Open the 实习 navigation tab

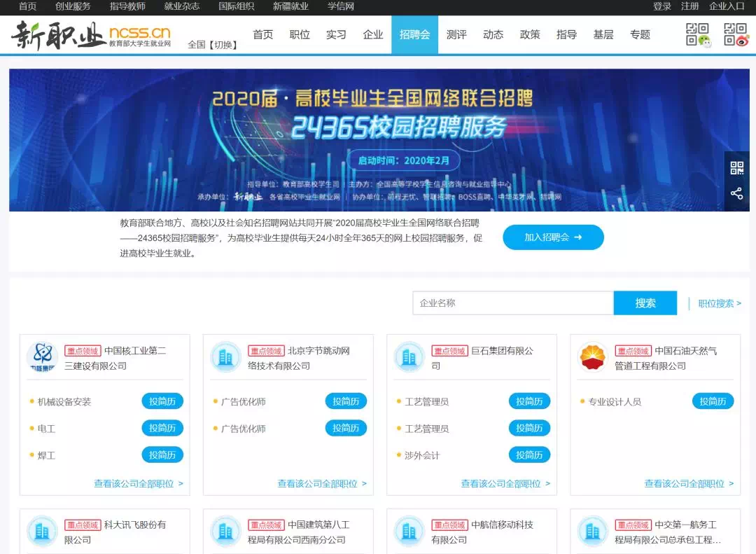tap(336, 35)
